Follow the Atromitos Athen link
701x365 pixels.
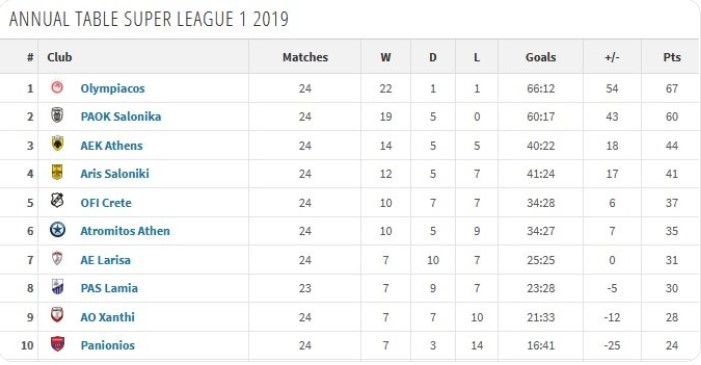coord(125,231)
